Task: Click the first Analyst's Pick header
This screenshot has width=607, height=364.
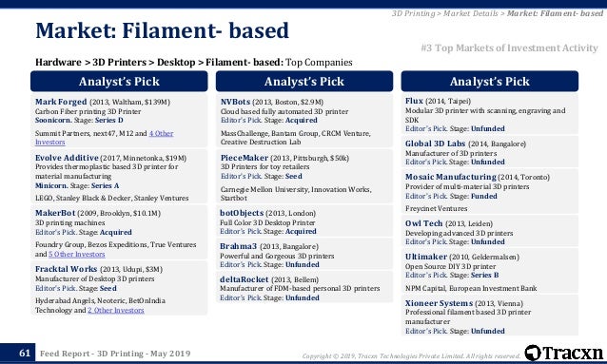Action: point(119,81)
